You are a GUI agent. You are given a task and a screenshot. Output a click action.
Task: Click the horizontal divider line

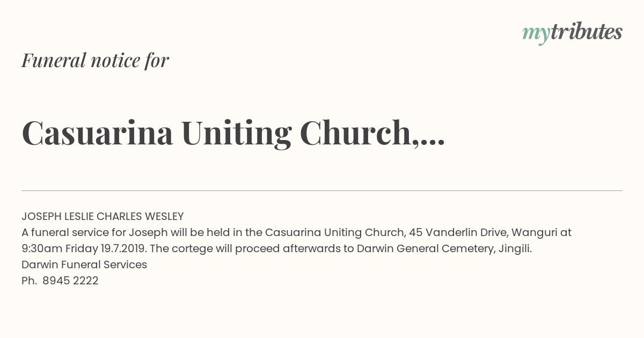pyautogui.click(x=322, y=190)
